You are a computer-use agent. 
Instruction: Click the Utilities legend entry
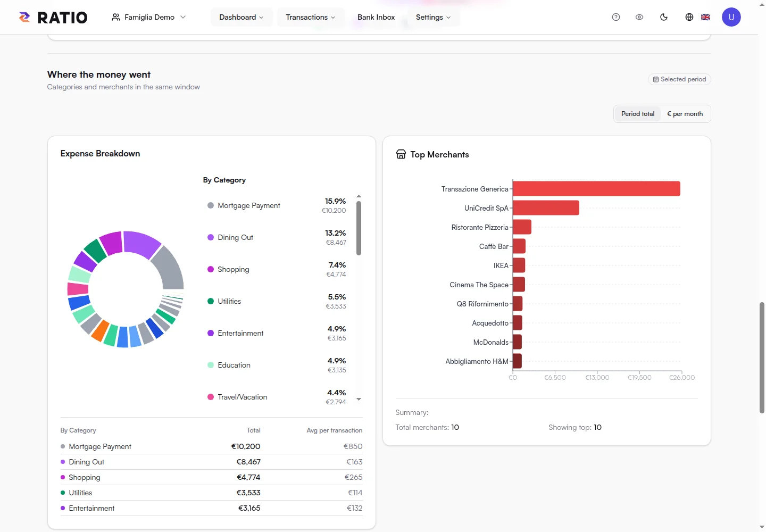(x=277, y=301)
